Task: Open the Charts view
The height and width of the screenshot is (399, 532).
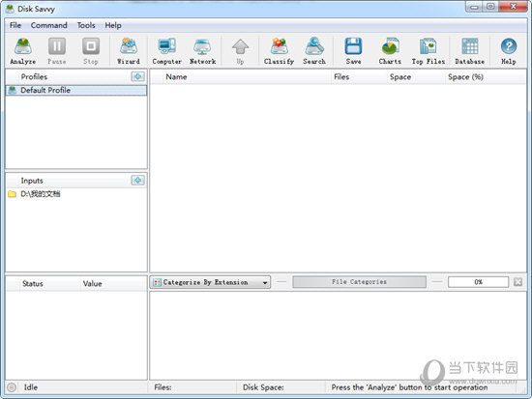Action: tap(390, 51)
